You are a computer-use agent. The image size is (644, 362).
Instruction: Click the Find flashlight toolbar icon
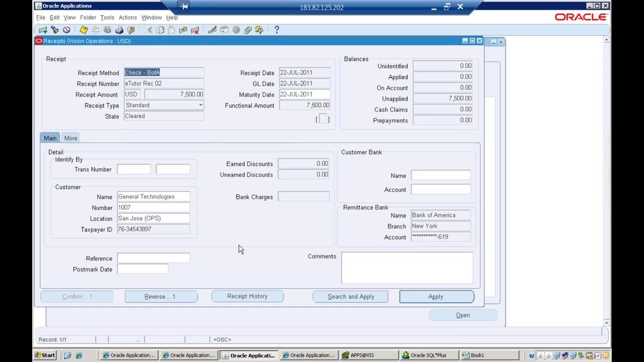click(x=54, y=30)
